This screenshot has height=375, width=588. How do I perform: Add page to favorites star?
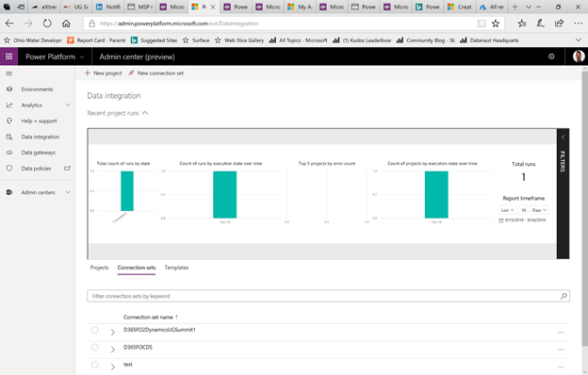tap(496, 24)
